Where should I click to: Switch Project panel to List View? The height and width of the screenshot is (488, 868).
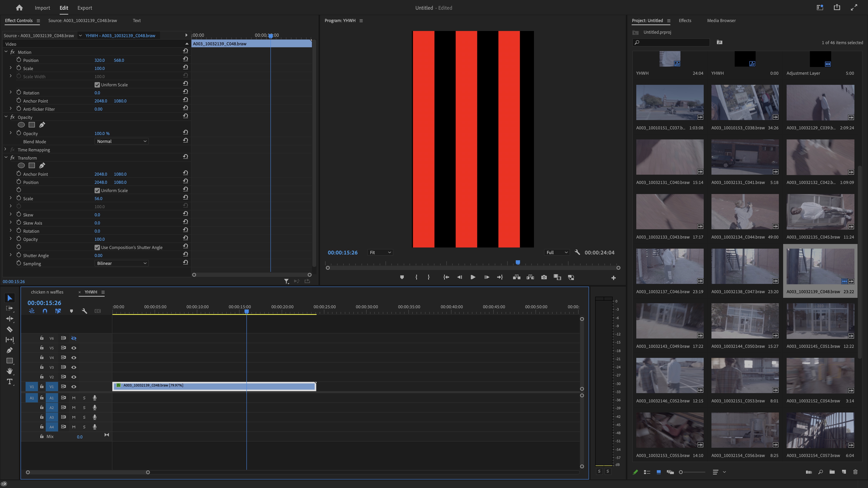[x=647, y=472]
